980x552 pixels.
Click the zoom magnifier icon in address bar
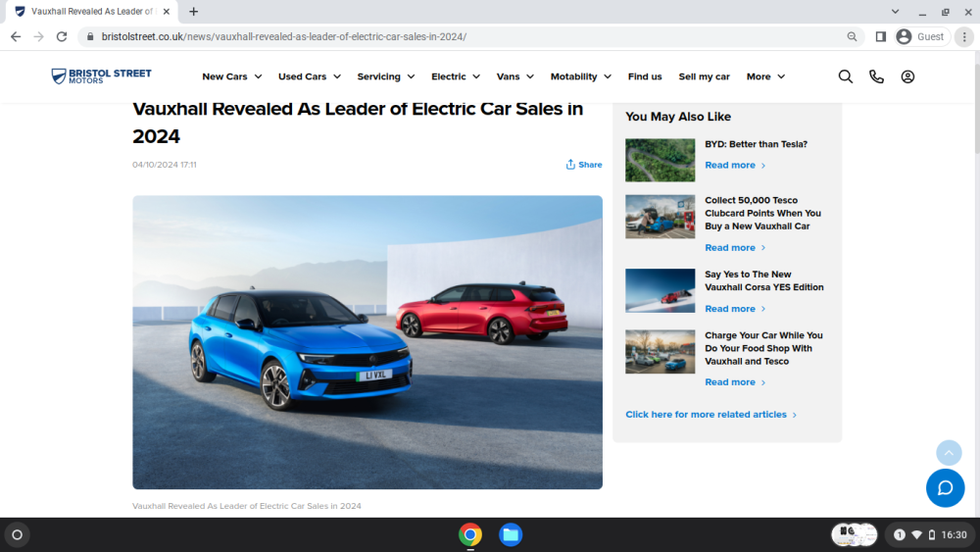click(x=852, y=37)
